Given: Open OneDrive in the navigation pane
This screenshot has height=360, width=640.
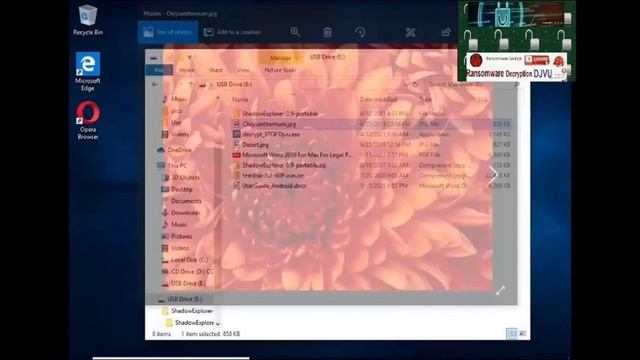Looking at the screenshot, I should pos(175,150).
